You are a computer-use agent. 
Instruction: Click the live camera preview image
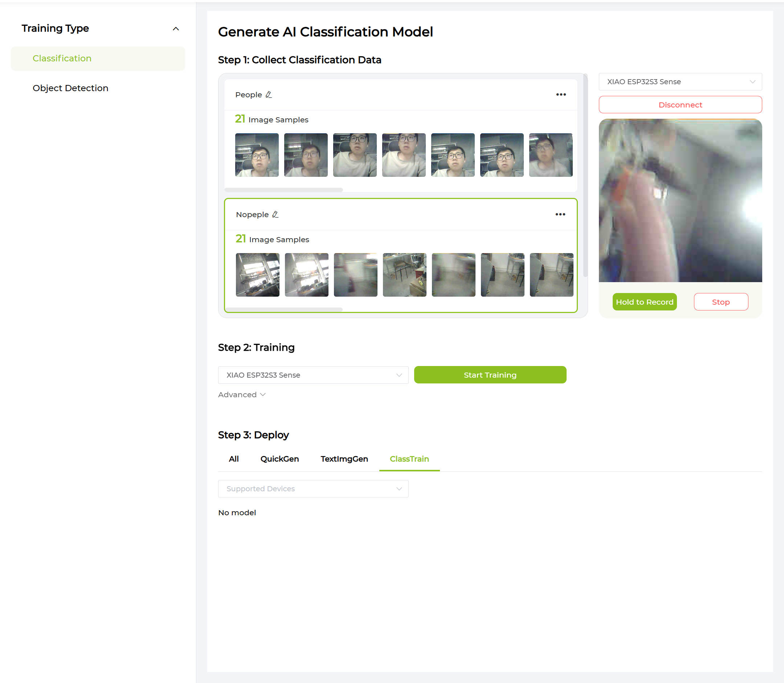(680, 200)
